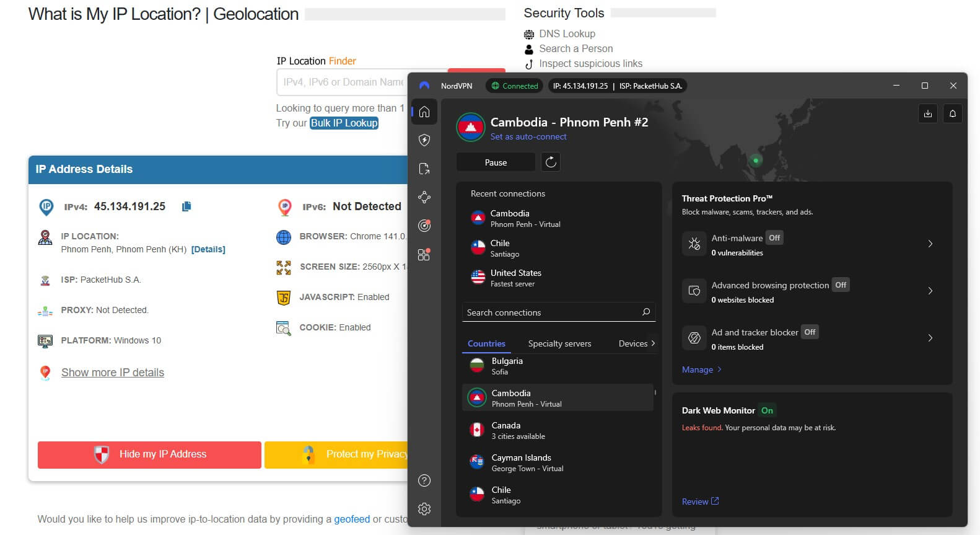Expand the Devices tab chevron
980x535 pixels.
tap(653, 343)
